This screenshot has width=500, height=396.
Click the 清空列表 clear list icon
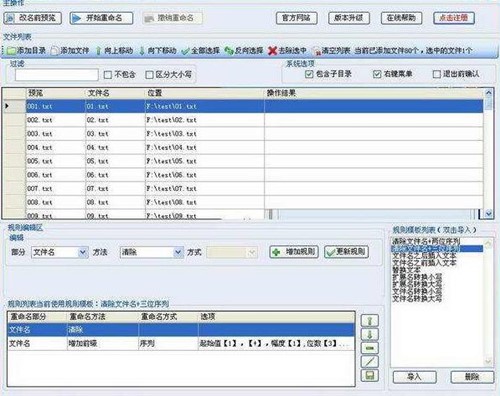(316, 51)
